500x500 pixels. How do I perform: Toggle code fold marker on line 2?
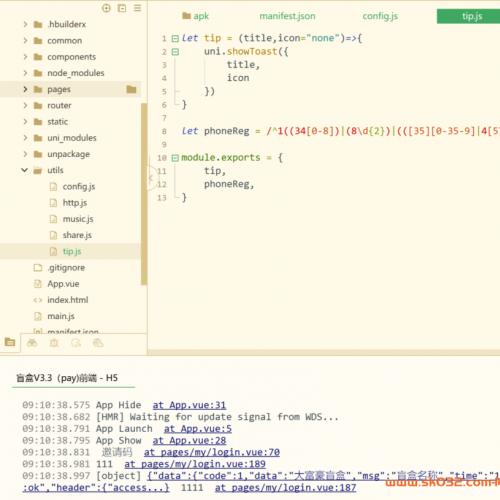[175, 52]
